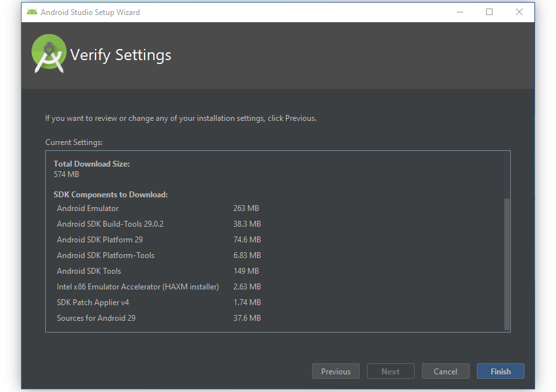Image resolution: width=556 pixels, height=392 pixels.
Task: Click the 74.6 MB size value
Action: [247, 239]
